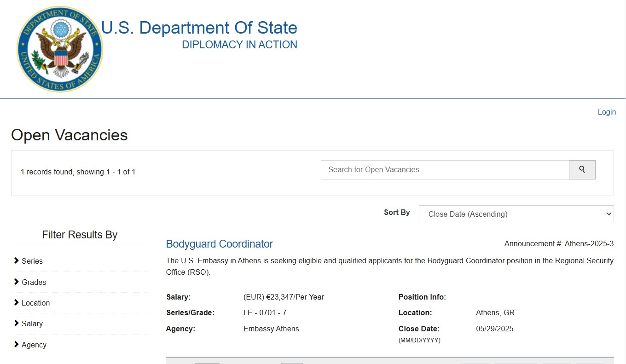Focus the Search for Open Vacancies field

point(445,170)
